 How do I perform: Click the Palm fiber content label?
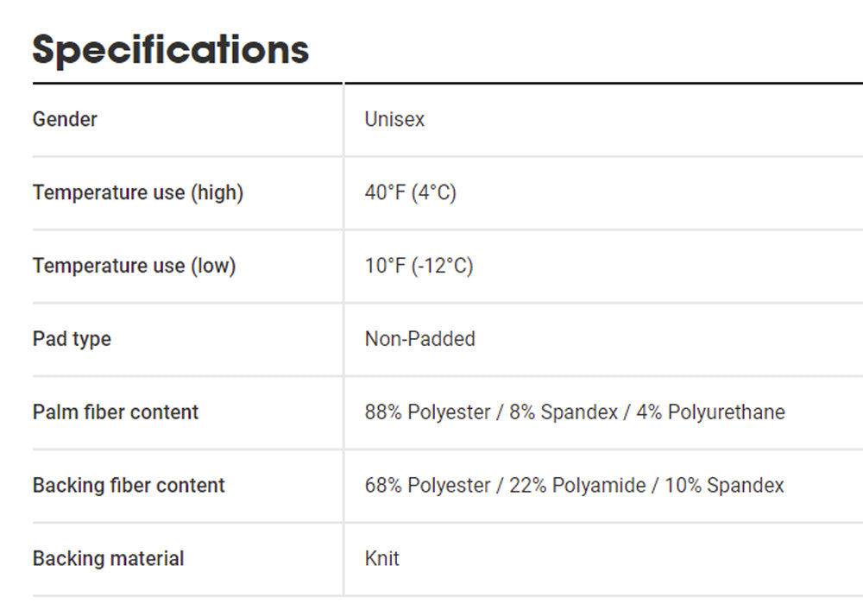[116, 412]
